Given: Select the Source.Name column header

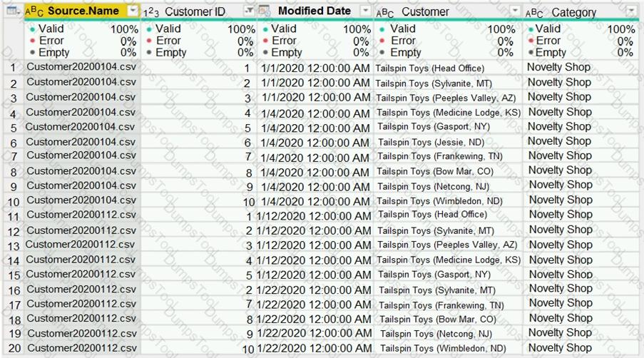Looking at the screenshot, I should click(83, 11).
